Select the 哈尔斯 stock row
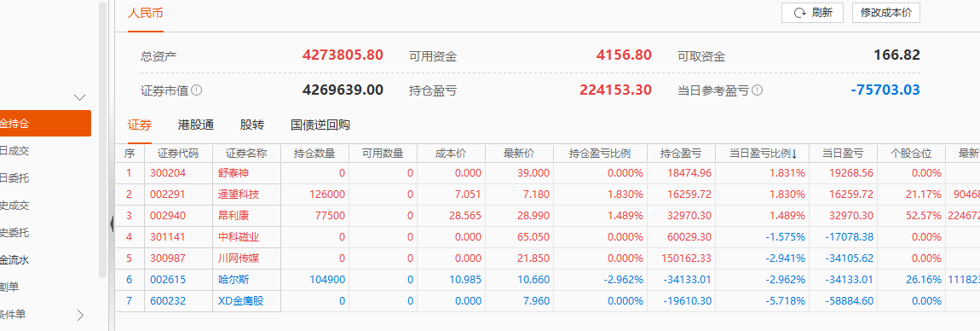Viewport: 980px width, 331px height. [547, 279]
